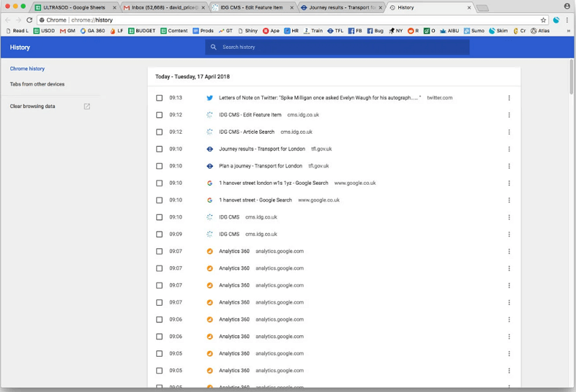
Task: Tick the checkbox for IDG CMS - Edit Feature Item
Action: pyautogui.click(x=159, y=115)
